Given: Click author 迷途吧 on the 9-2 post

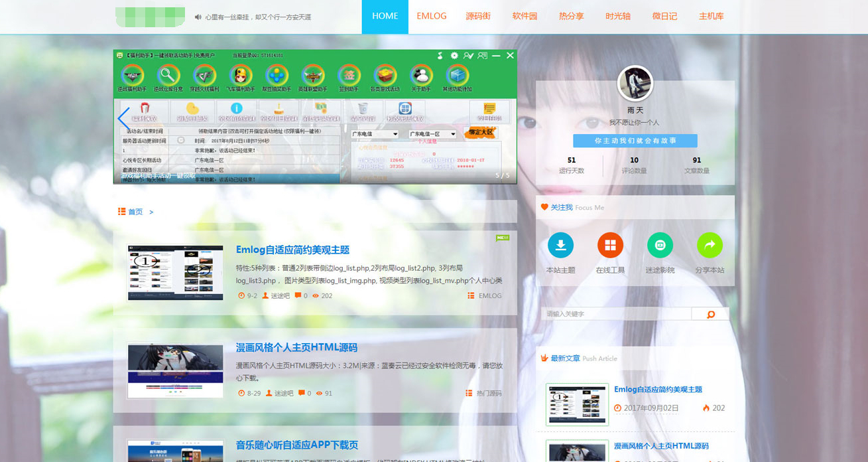Looking at the screenshot, I should [282, 296].
